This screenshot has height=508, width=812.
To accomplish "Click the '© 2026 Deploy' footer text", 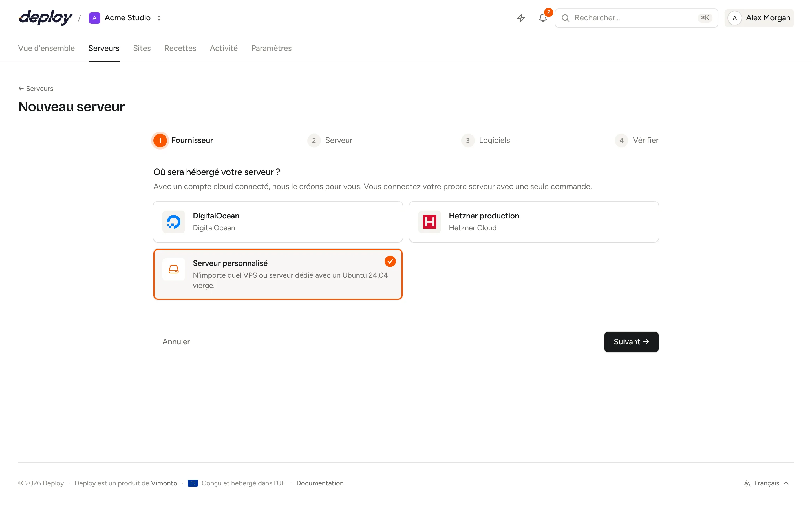I will (41, 483).
